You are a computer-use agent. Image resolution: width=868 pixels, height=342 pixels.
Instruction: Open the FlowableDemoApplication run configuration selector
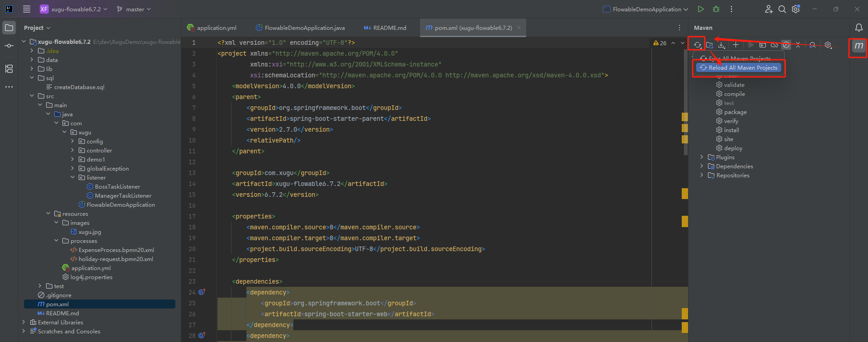coord(646,9)
